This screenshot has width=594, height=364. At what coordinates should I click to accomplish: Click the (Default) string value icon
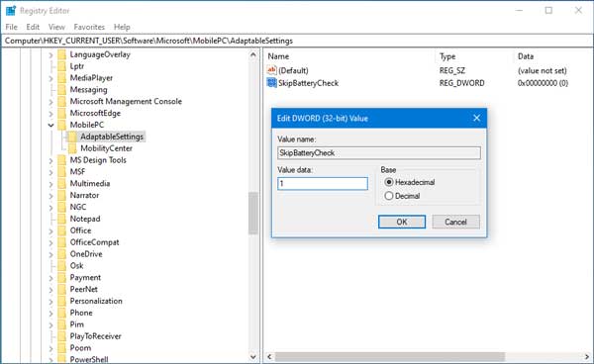(x=271, y=70)
